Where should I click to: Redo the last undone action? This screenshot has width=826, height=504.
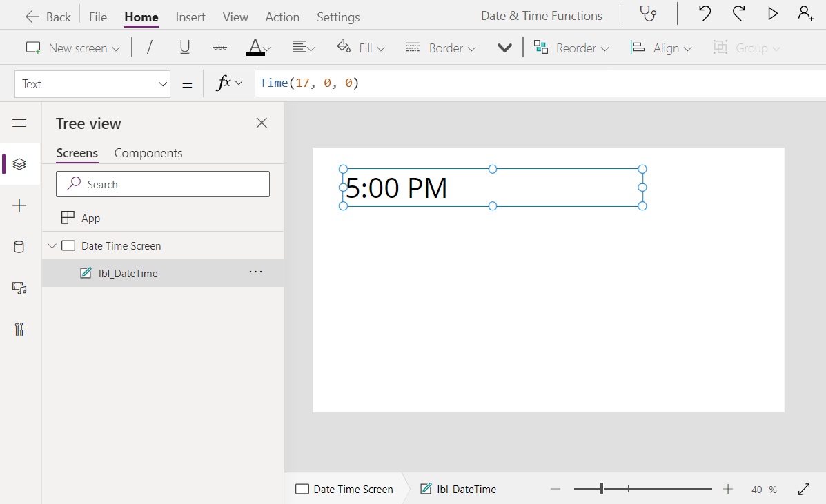[x=738, y=13]
